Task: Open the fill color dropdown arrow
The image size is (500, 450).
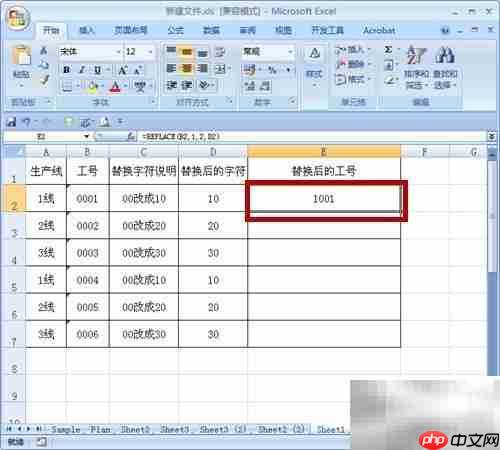Action: coord(102,87)
